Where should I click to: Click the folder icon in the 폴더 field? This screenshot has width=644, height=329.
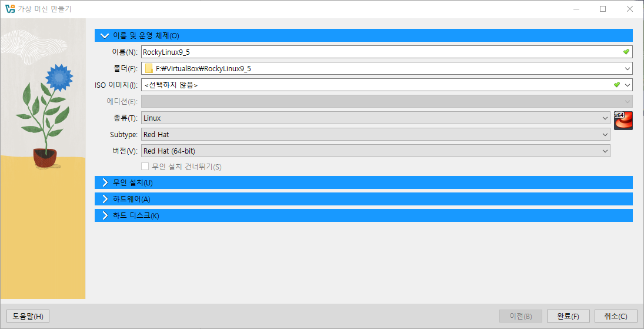point(149,69)
